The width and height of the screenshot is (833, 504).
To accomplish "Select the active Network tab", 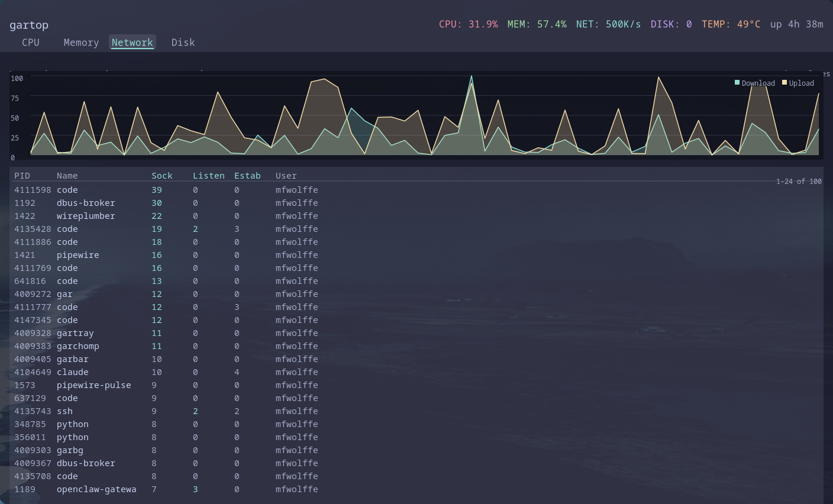I will point(132,42).
